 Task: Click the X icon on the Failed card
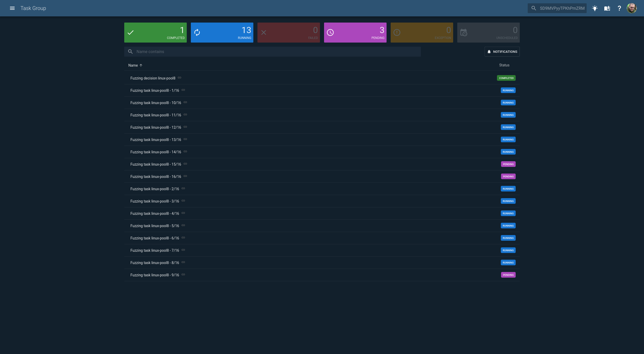[264, 32]
